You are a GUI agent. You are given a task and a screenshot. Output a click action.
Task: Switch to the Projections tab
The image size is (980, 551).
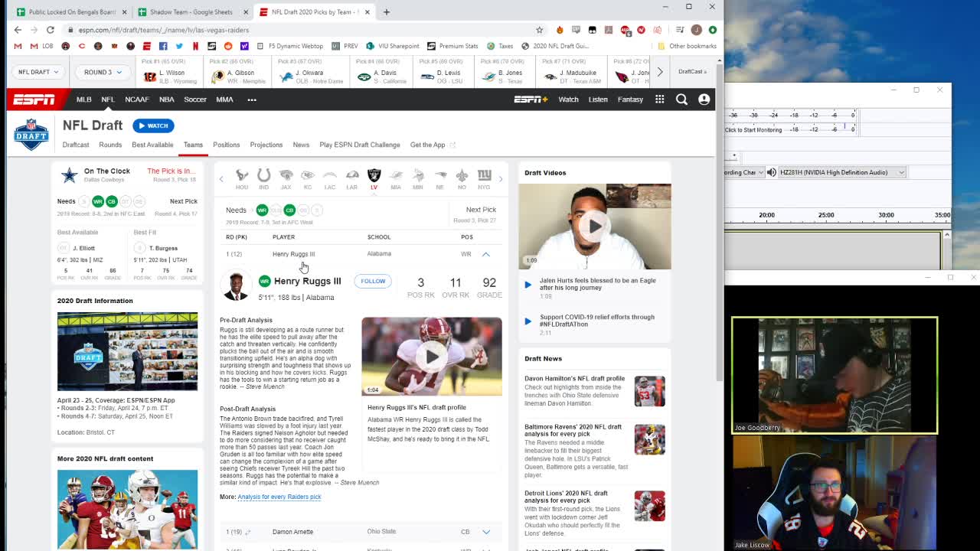(266, 145)
